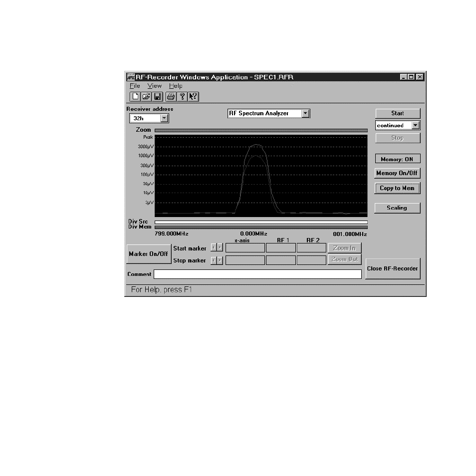
Task: Click the Start button
Action: 398,113
